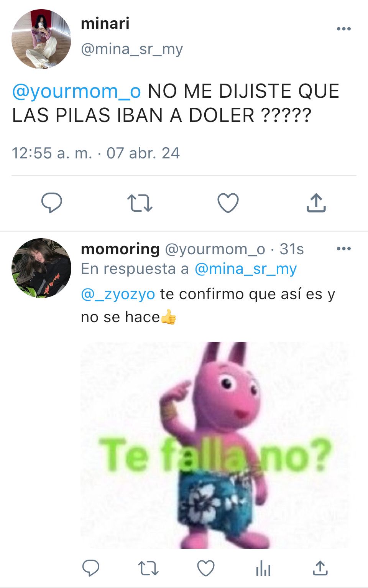This screenshot has height=588, width=368.
Task: Reply to minari's tweet with comment icon
Action: tap(51, 203)
